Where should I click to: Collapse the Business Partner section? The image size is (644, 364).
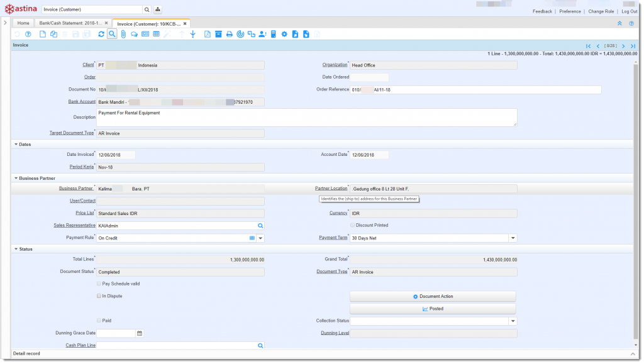click(x=16, y=178)
